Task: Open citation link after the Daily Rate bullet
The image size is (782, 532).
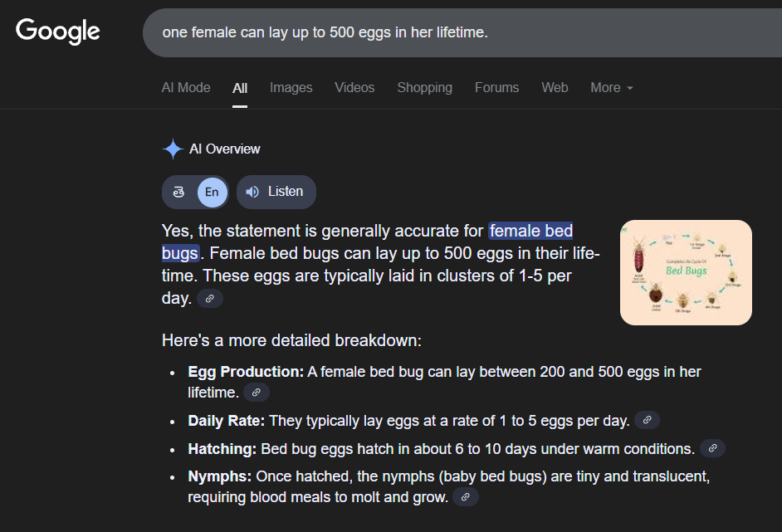Action: [x=646, y=420]
